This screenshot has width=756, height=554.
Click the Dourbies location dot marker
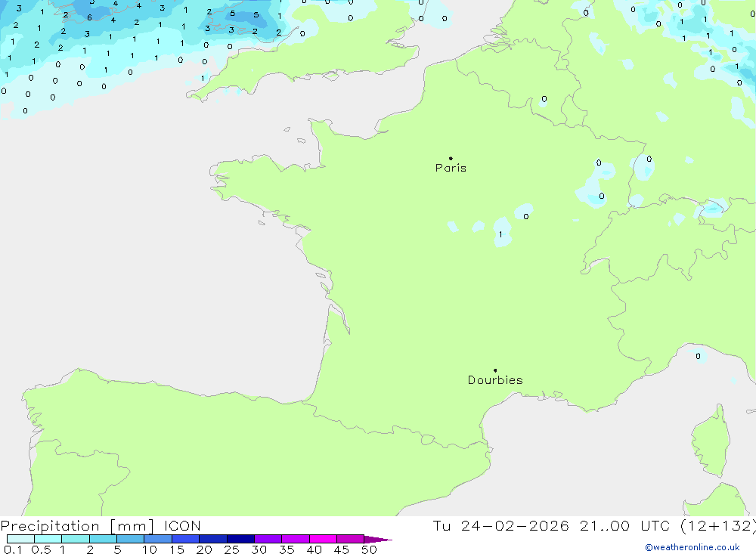pos(495,370)
